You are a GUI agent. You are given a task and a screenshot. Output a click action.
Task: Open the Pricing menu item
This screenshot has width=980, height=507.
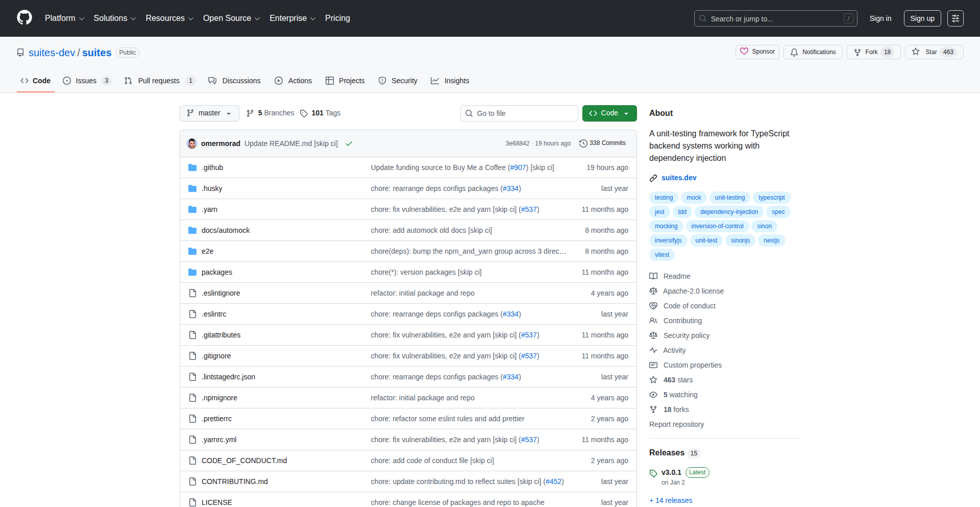pos(337,18)
